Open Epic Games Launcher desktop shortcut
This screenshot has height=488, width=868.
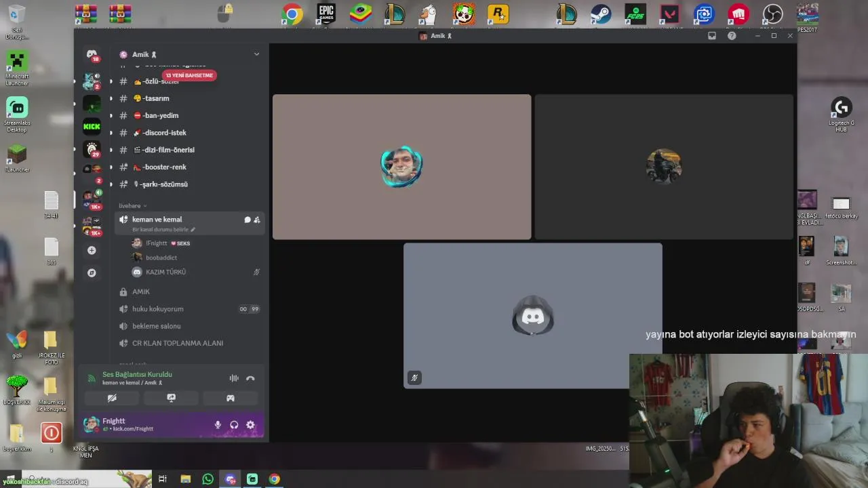point(326,14)
